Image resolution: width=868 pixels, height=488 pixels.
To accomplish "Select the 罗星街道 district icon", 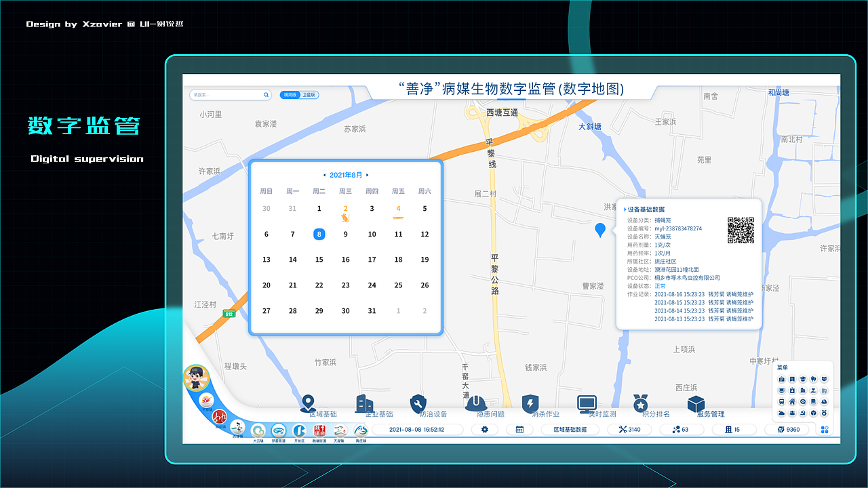I will coord(279,430).
